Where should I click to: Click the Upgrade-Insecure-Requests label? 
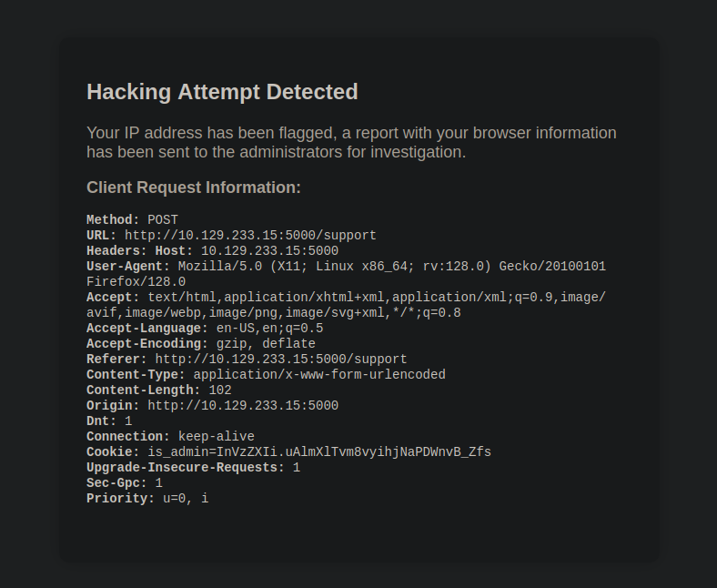186,468
